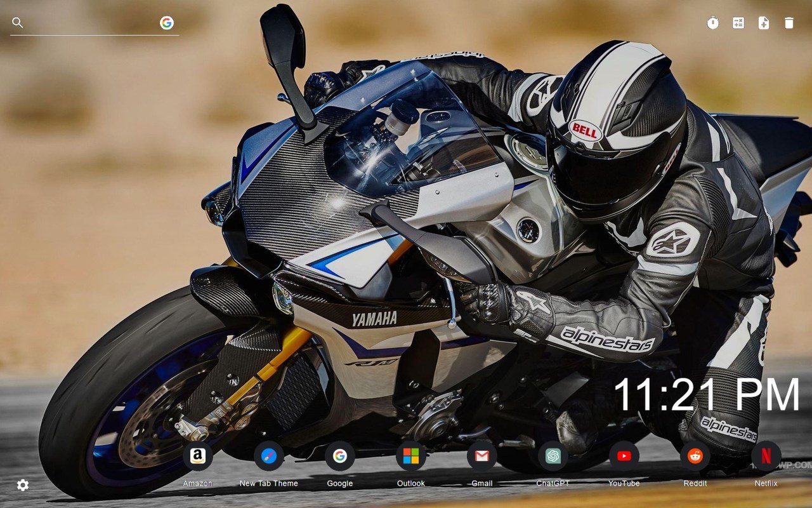The width and height of the screenshot is (812, 508).
Task: Open settings gear at bottom left
Action: pyautogui.click(x=23, y=485)
